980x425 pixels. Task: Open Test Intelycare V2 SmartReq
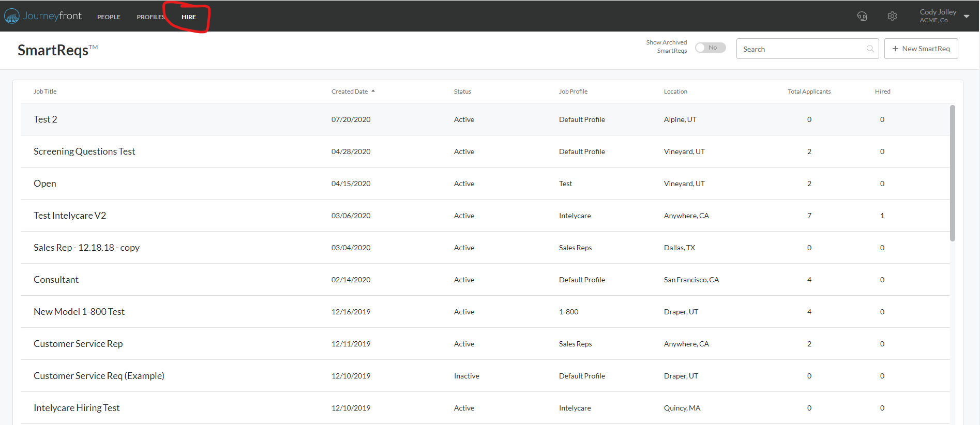[x=70, y=216]
